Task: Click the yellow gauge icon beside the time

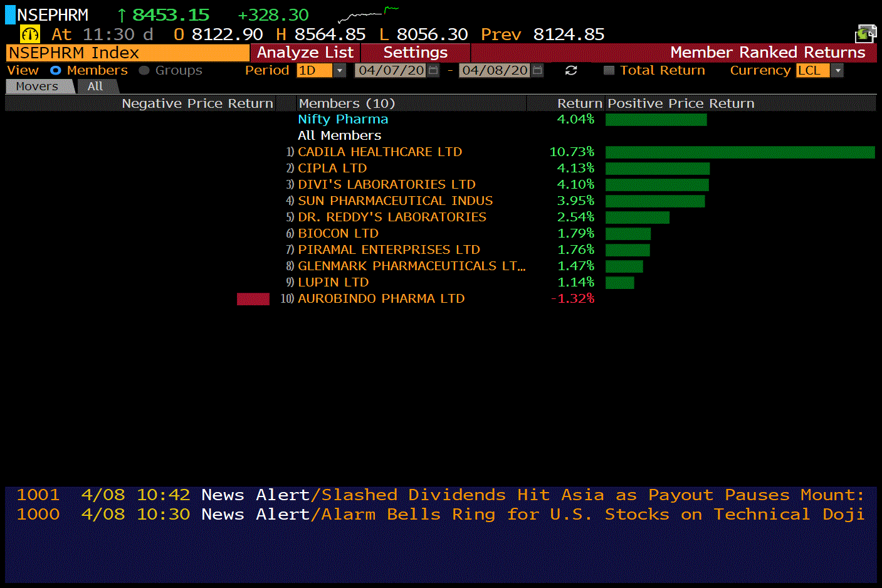Action: (x=29, y=34)
